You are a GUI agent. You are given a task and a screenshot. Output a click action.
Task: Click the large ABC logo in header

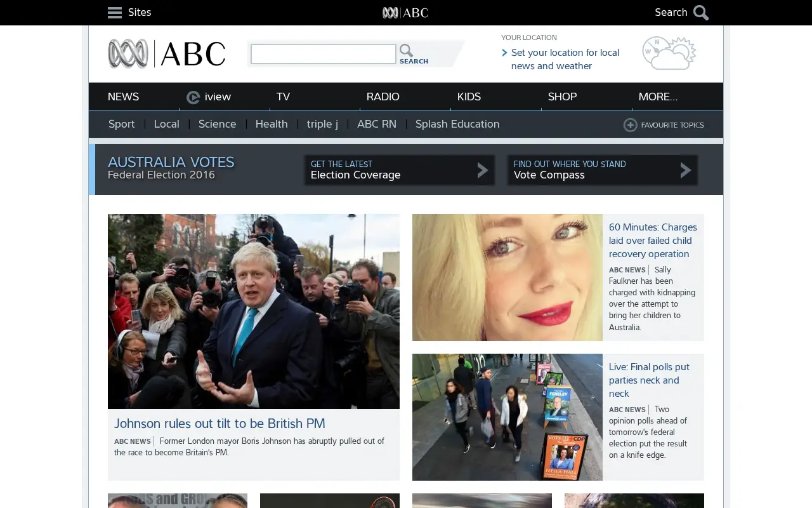point(167,54)
